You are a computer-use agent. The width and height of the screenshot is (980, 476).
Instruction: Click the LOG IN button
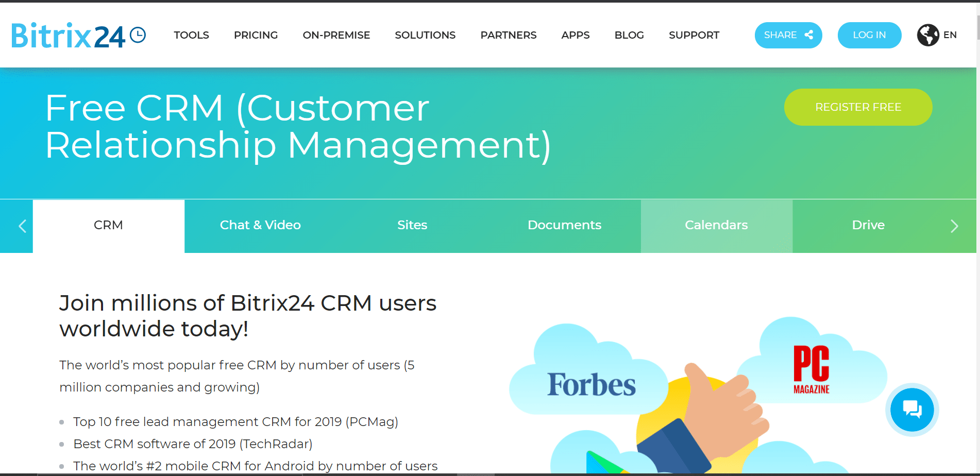click(869, 35)
